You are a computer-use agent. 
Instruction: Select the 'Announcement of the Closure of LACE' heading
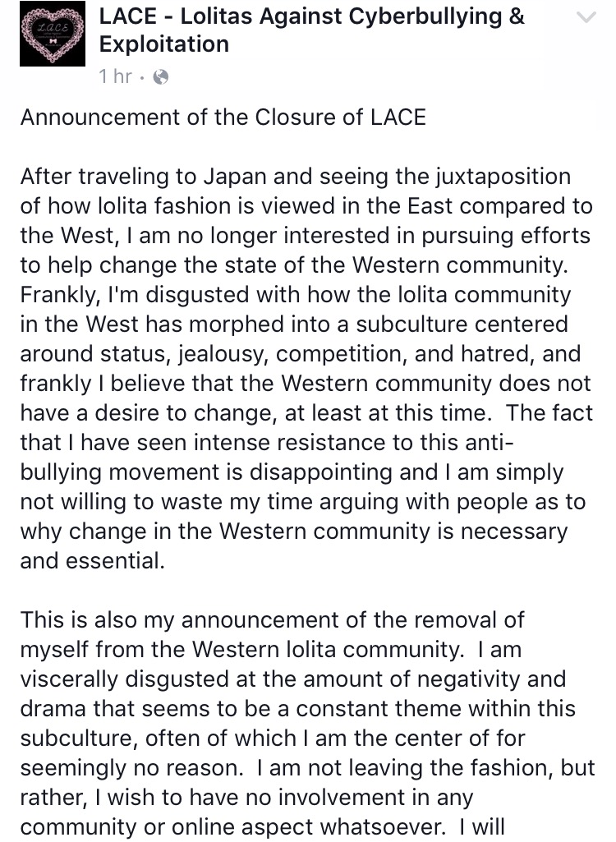pyautogui.click(x=223, y=117)
